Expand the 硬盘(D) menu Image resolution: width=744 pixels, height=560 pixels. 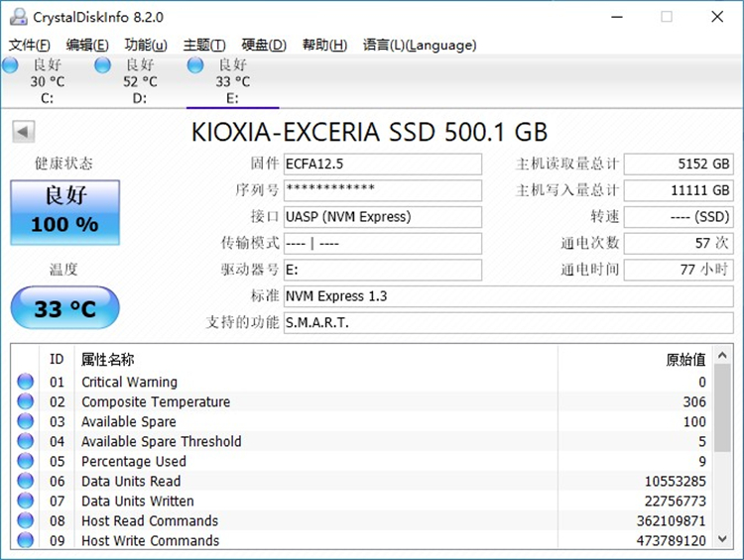click(263, 45)
